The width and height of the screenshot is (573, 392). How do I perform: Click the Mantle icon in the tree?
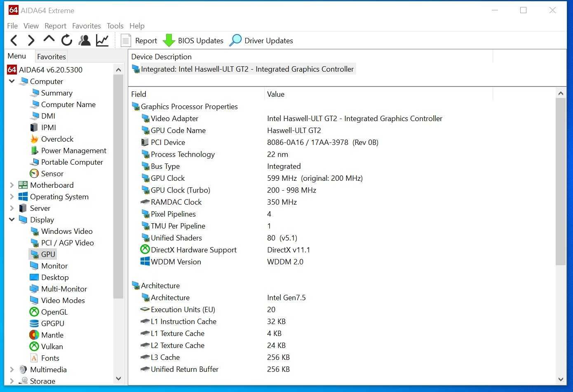pyautogui.click(x=34, y=335)
